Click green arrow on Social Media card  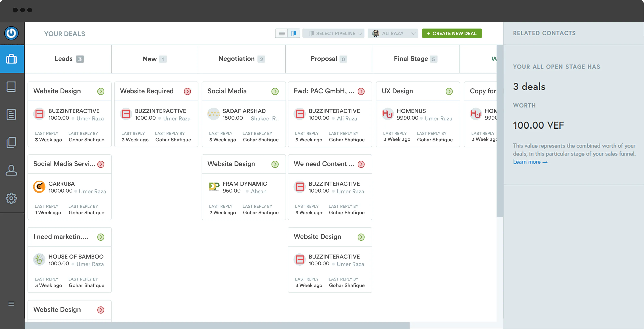[x=275, y=92]
